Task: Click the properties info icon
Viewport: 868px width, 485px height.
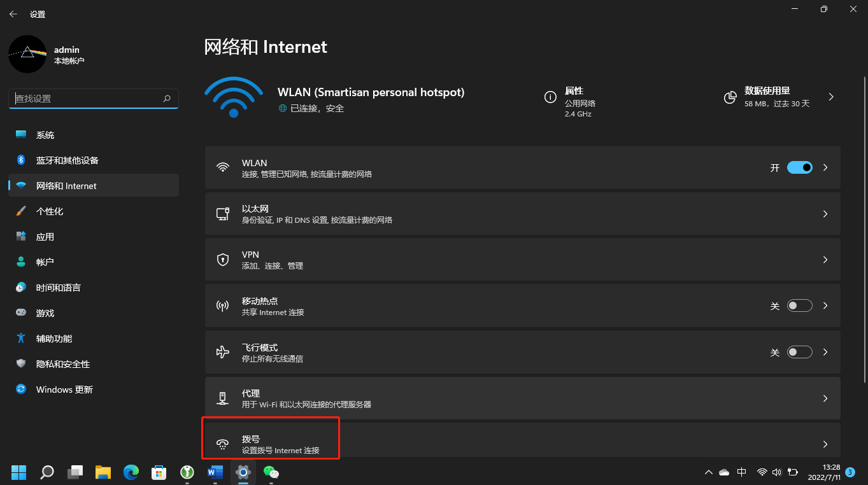Action: coord(550,97)
